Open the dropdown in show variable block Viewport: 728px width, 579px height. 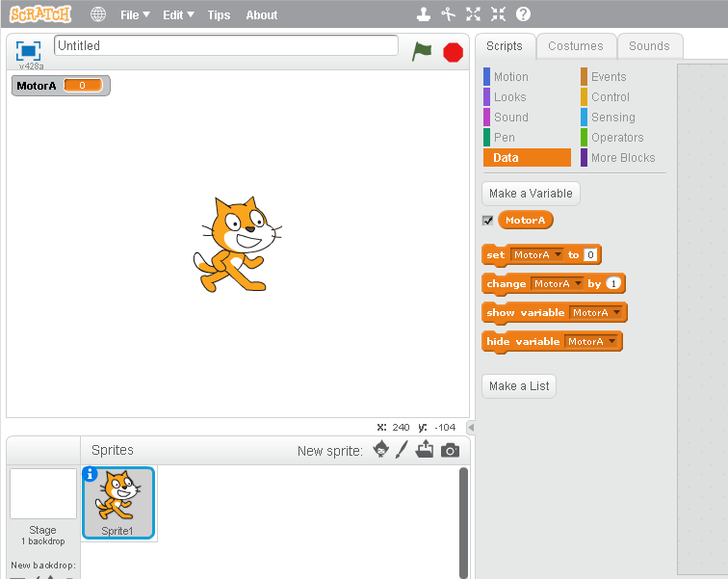point(596,312)
